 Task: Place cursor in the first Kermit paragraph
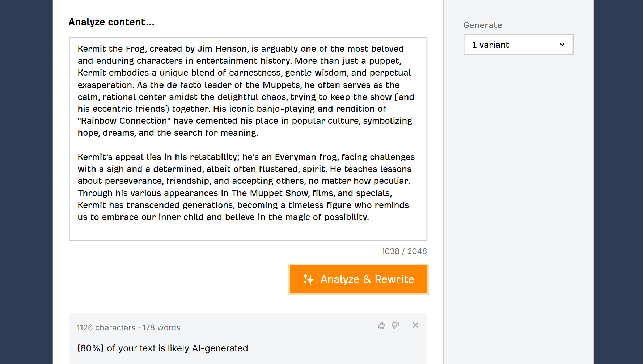[x=246, y=91]
